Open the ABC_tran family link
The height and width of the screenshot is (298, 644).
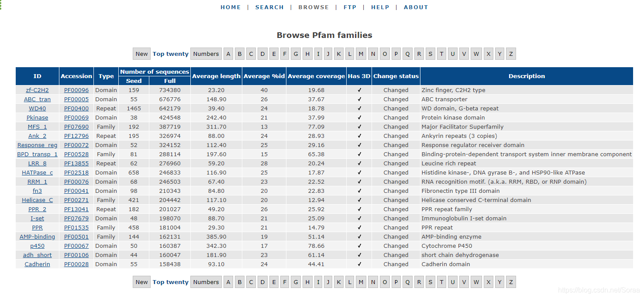[x=38, y=99]
